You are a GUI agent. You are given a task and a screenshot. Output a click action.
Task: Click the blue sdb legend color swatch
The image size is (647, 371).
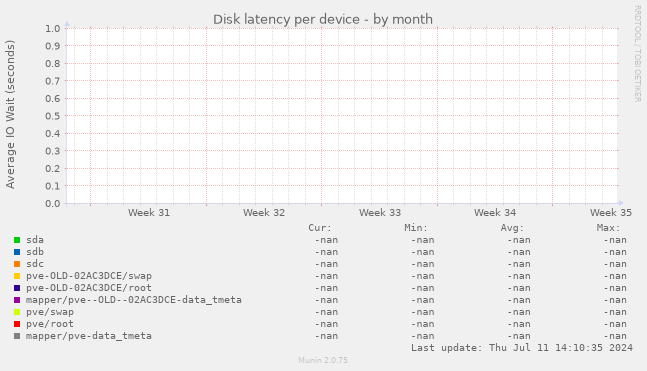click(x=17, y=252)
